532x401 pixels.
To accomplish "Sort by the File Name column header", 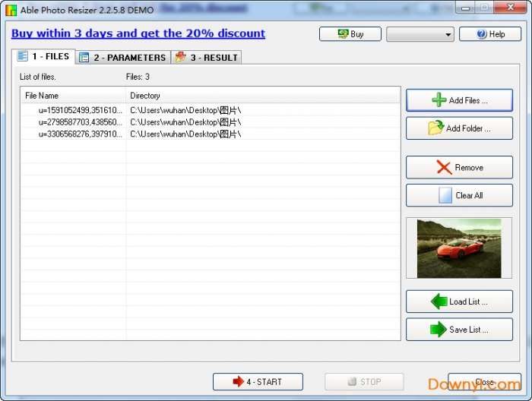I will pos(73,96).
